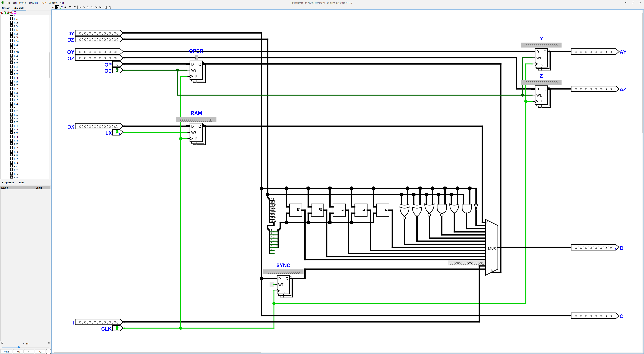This screenshot has width=644, height=354.
Task: Switch to the State tab
Action: coord(21,182)
